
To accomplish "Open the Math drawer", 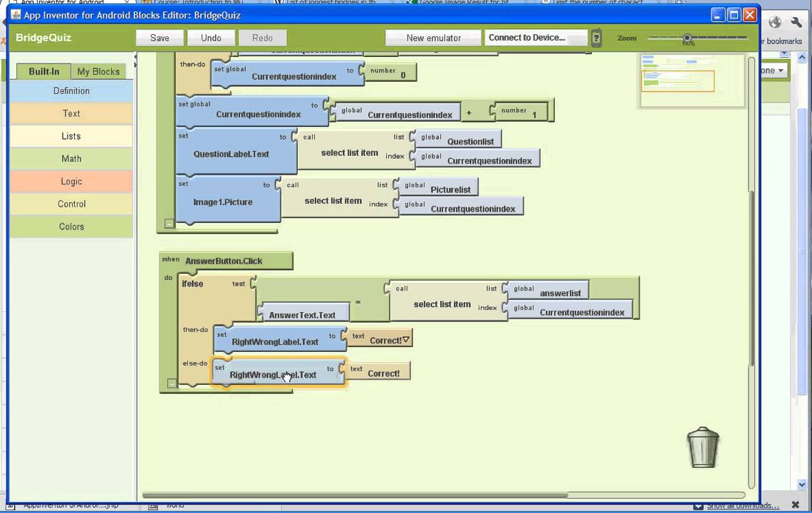I will pos(71,159).
